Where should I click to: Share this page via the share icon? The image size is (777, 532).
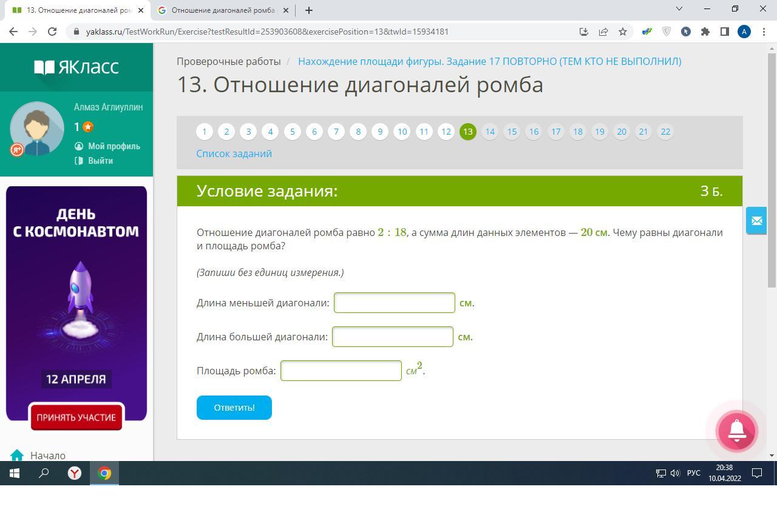pos(603,32)
